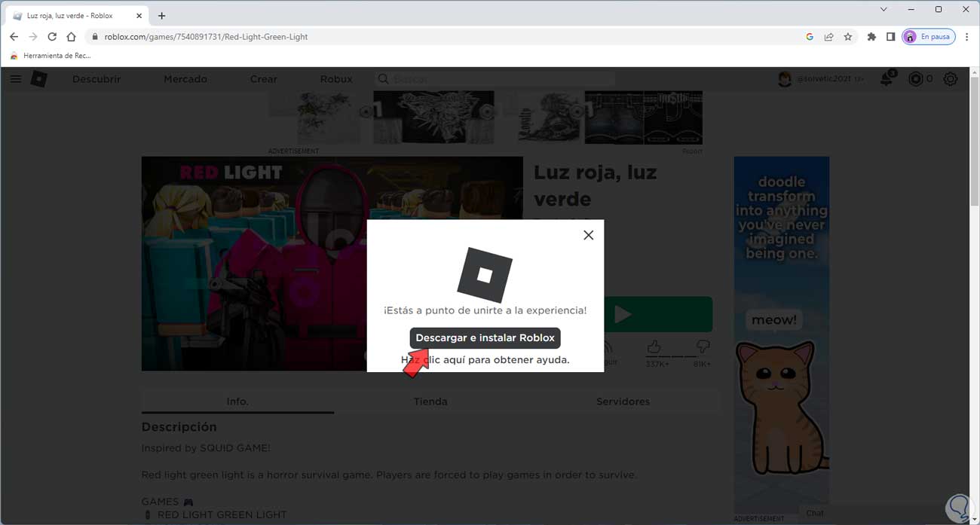Click the game thumbnail image
Image resolution: width=980 pixels, height=525 pixels.
(x=332, y=264)
